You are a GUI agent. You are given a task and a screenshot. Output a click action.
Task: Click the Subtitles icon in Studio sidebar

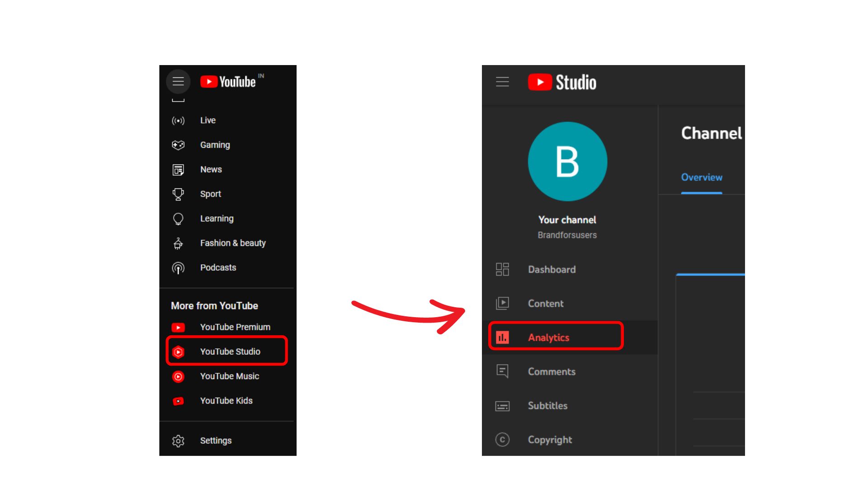point(502,405)
